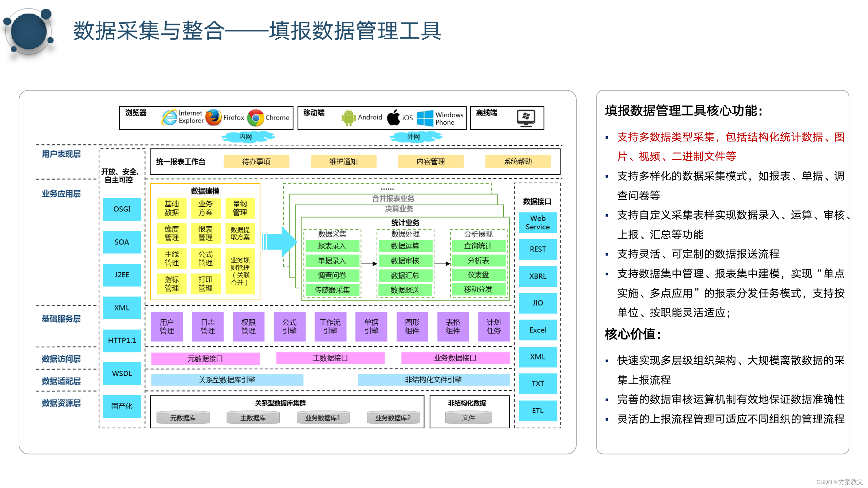Click the 业务方案 yellow box
868x488 pixels.
coord(205,208)
